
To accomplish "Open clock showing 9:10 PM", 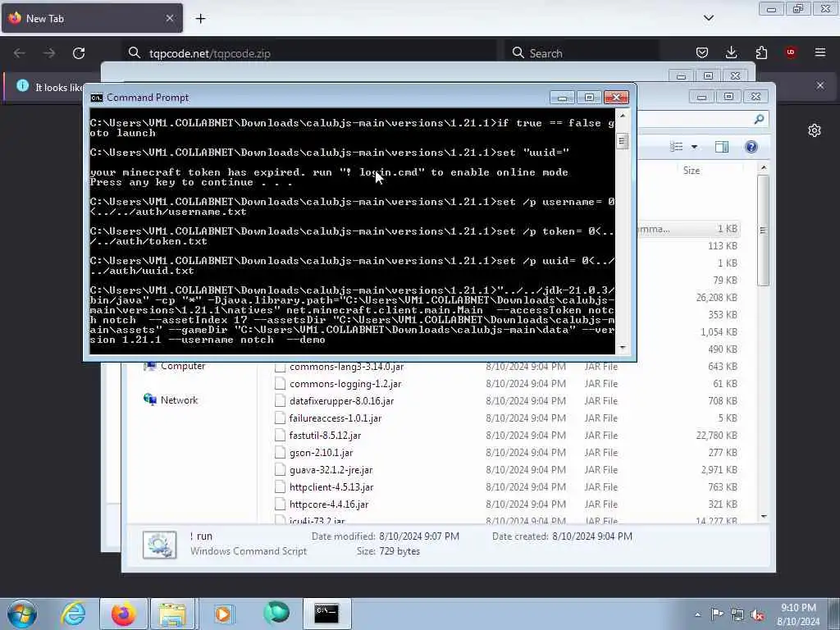I will click(798, 614).
